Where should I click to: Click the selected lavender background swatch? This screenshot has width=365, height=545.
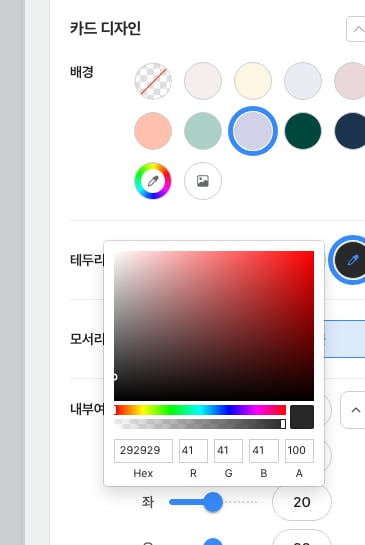pyautogui.click(x=253, y=131)
